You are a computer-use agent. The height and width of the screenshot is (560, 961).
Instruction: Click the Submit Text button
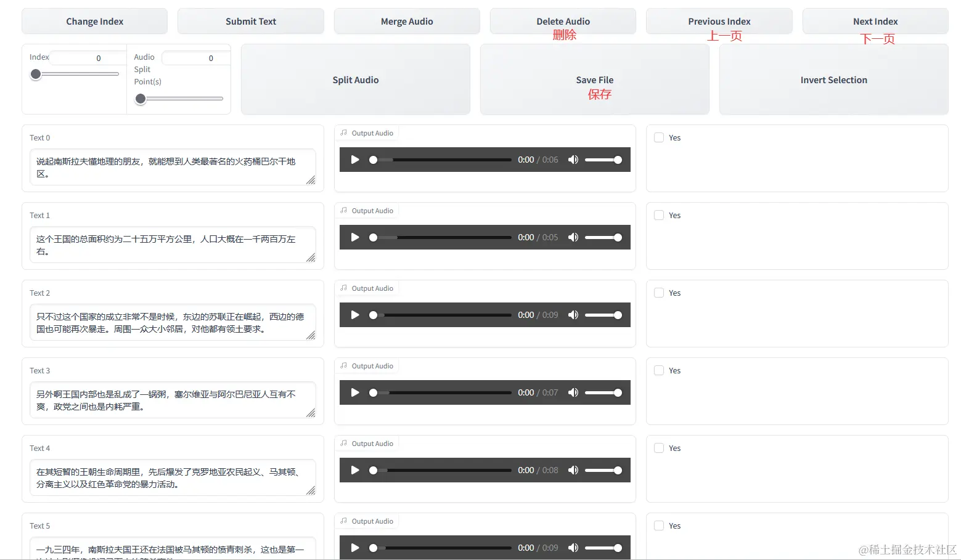tap(250, 21)
